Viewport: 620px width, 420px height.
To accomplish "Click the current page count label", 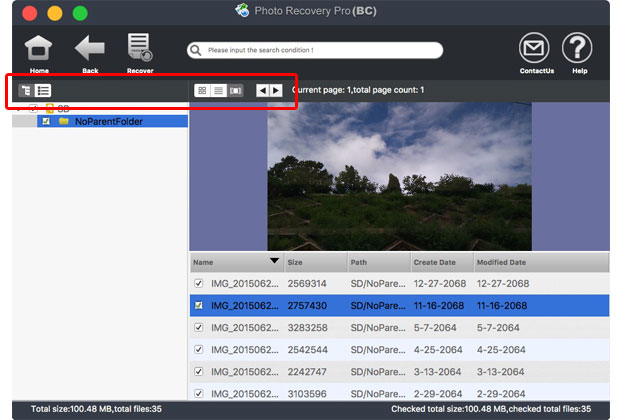I will pyautogui.click(x=358, y=90).
